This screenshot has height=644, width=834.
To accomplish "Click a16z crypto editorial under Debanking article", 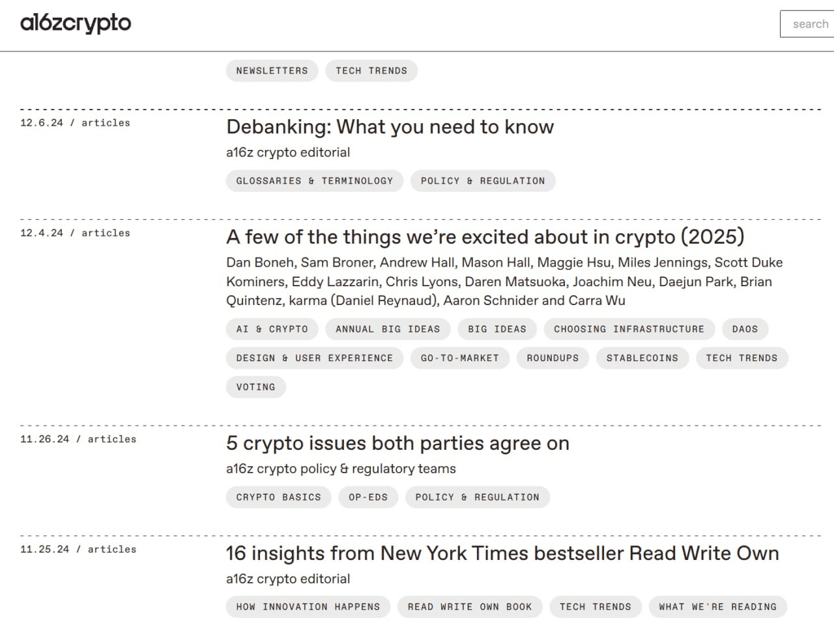I will click(x=288, y=153).
